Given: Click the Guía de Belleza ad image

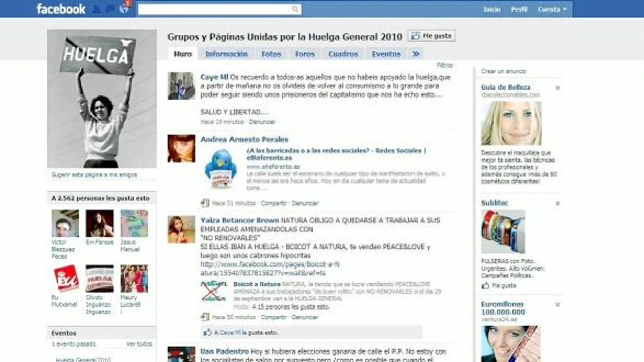Looking at the screenshot, I should pyautogui.click(x=511, y=123).
